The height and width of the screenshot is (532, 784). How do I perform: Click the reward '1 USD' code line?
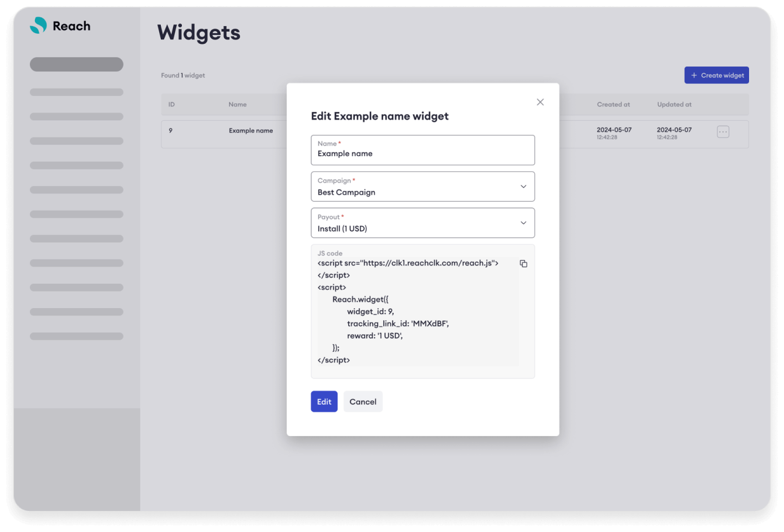pyautogui.click(x=375, y=336)
